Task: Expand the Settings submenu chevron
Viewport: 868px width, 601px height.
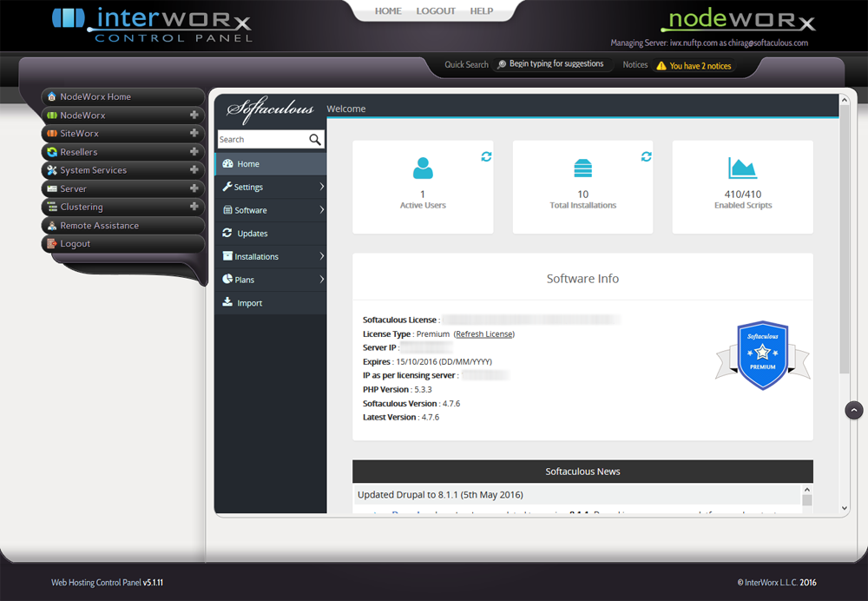Action: click(322, 187)
